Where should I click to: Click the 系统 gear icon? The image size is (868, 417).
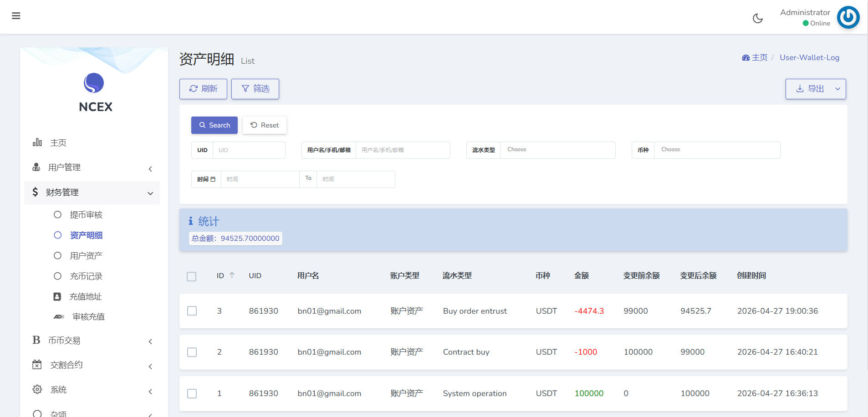(x=37, y=390)
